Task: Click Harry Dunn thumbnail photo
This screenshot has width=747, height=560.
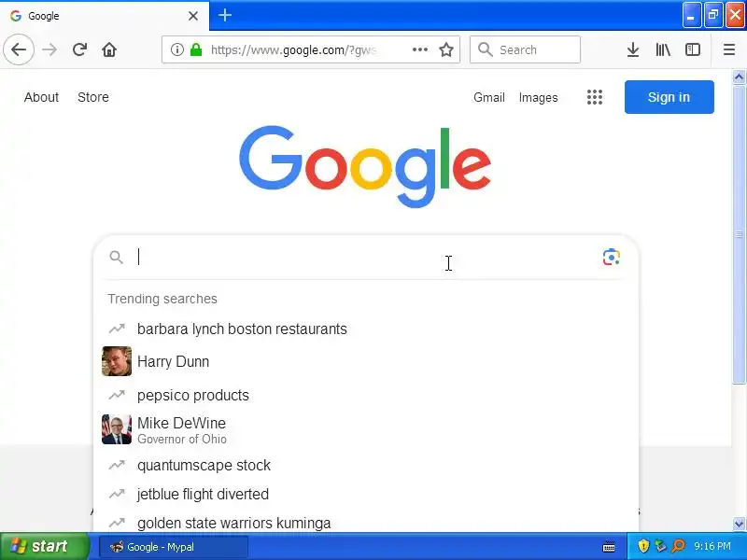Action: (x=117, y=361)
